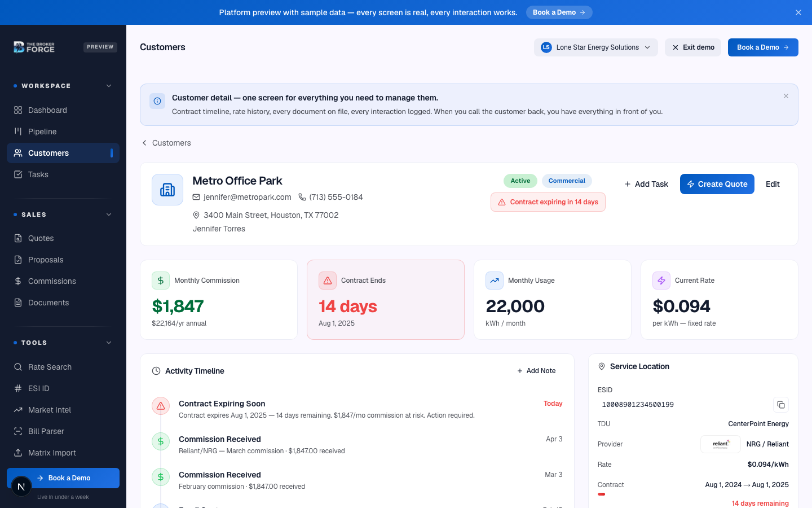Dismiss the Customer detail info box
Screen dimensions: 812x508
tap(786, 96)
